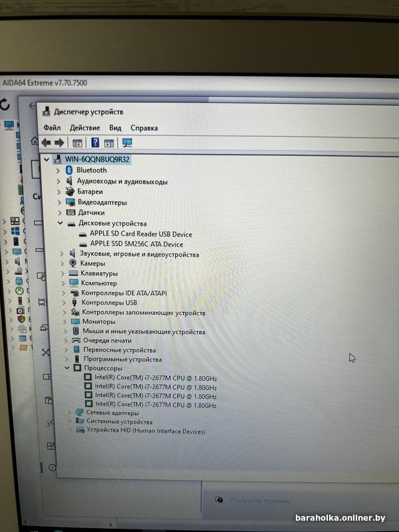Click the Клавиатуры keyboard icon
This screenshot has height=532, width=399.
coord(73,273)
